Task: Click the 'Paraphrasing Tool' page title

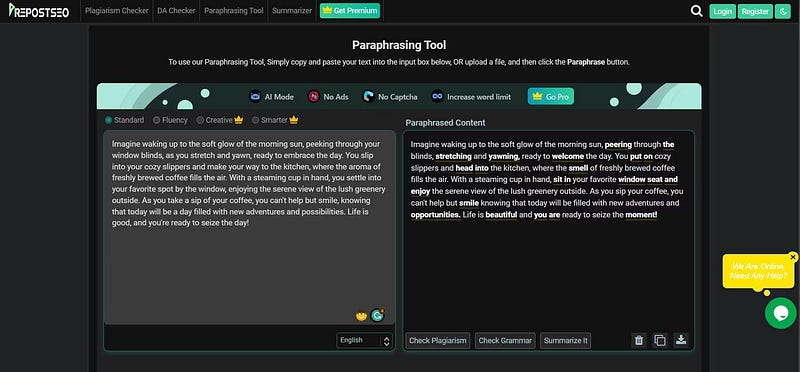Action: click(x=399, y=45)
